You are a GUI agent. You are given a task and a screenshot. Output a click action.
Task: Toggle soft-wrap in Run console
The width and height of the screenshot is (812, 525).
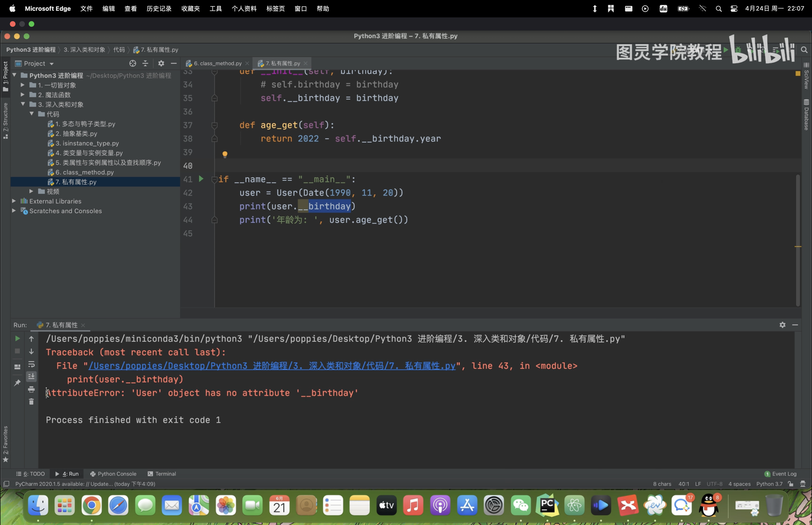pos(31,364)
